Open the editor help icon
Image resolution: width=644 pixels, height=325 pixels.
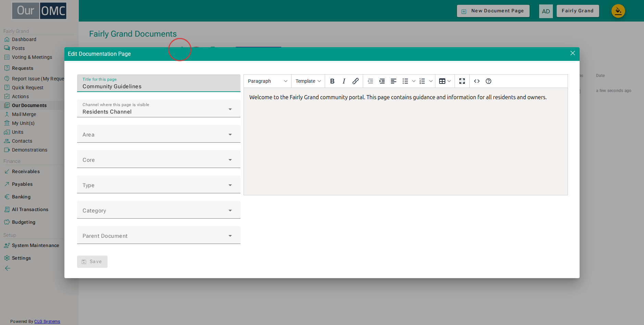point(488,81)
